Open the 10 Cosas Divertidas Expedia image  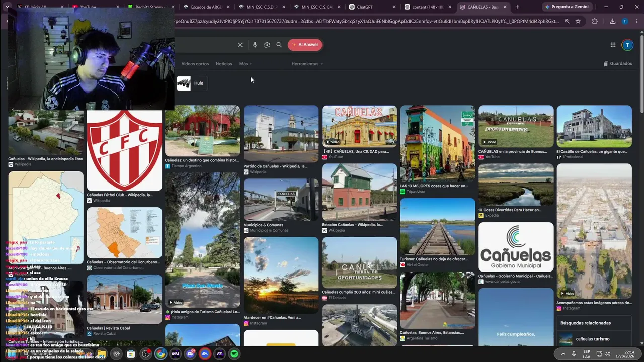tap(516, 185)
